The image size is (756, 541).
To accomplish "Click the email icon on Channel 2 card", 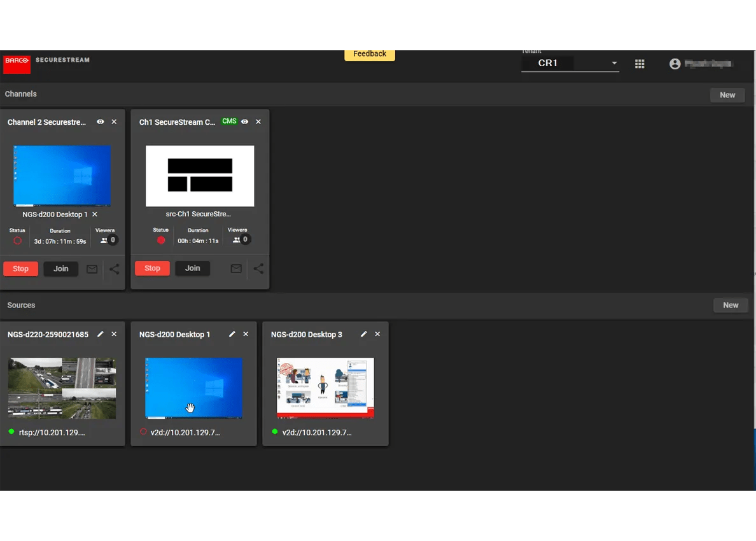I will pos(92,269).
